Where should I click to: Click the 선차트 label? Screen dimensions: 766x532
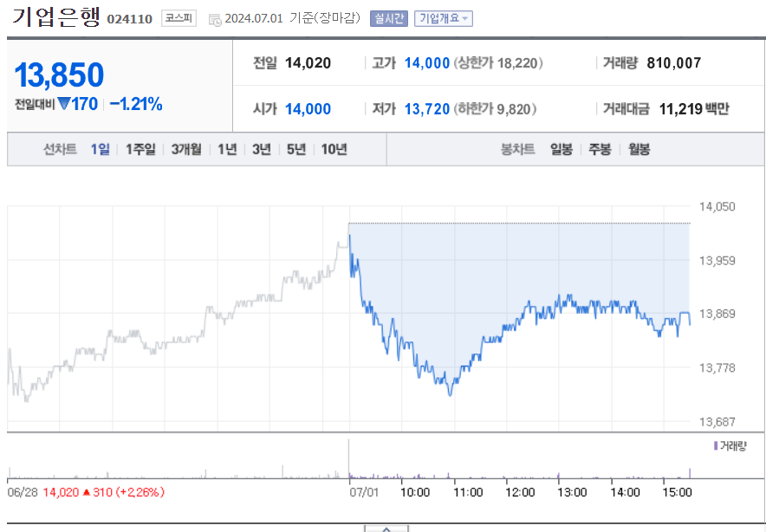[60, 149]
